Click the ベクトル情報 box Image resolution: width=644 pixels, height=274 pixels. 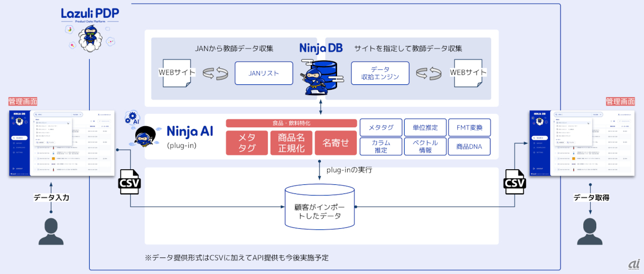click(425, 147)
